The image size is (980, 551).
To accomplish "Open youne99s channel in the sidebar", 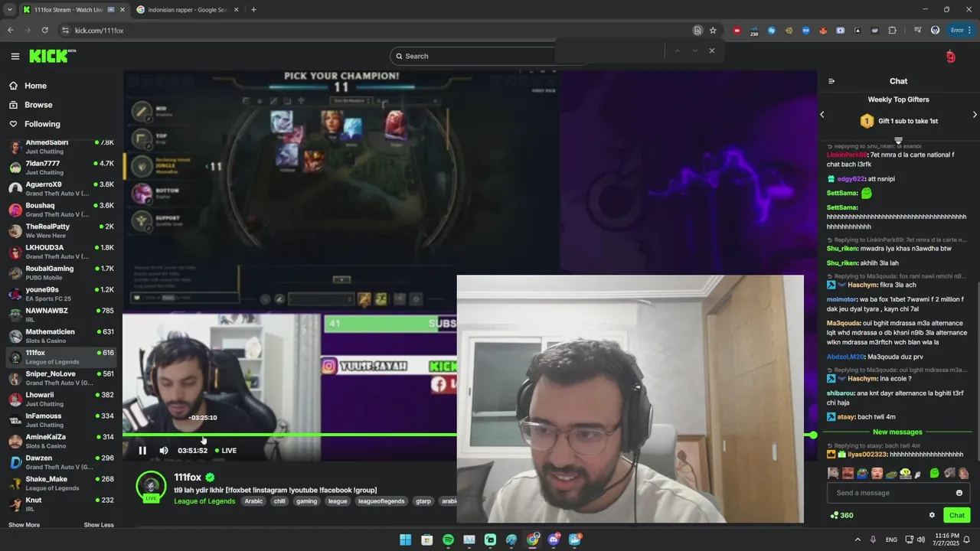I will tap(61, 294).
